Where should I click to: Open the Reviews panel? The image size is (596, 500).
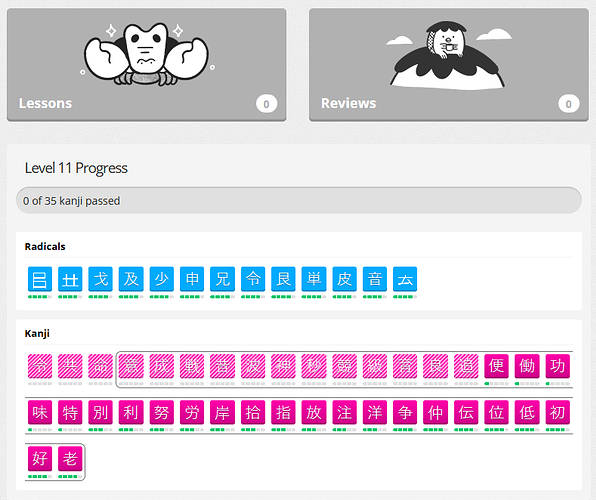click(449, 65)
